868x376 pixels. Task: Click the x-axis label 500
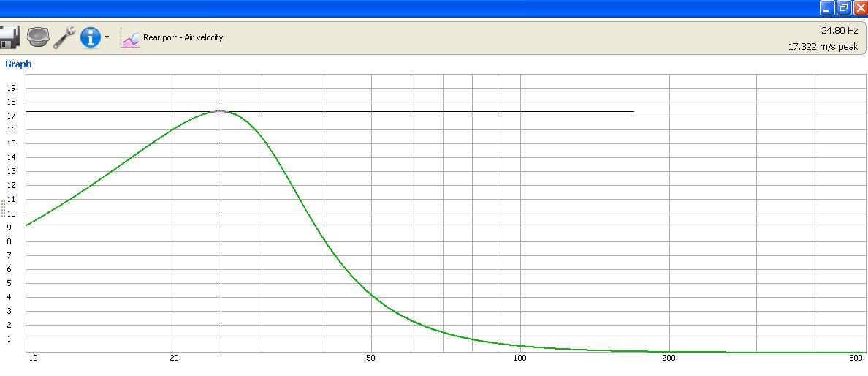856,358
